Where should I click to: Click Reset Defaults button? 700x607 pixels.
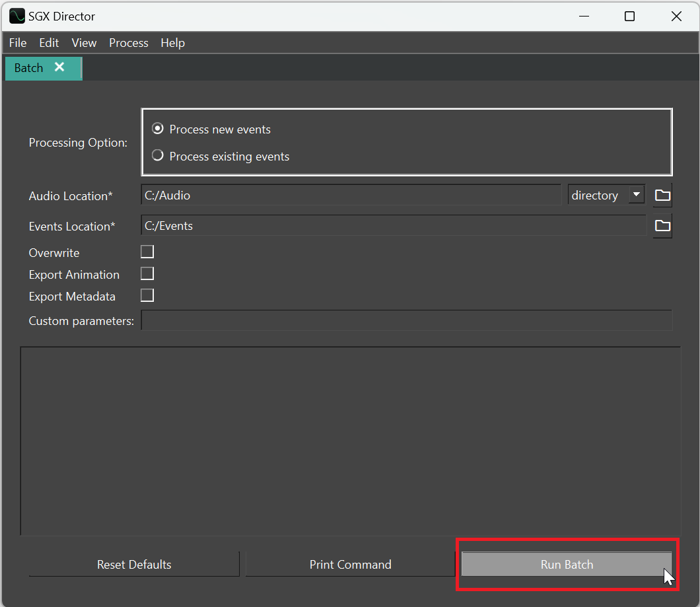(x=134, y=565)
